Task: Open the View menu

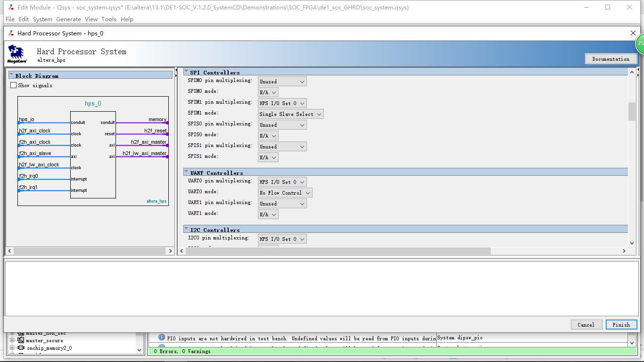Action: (91, 19)
